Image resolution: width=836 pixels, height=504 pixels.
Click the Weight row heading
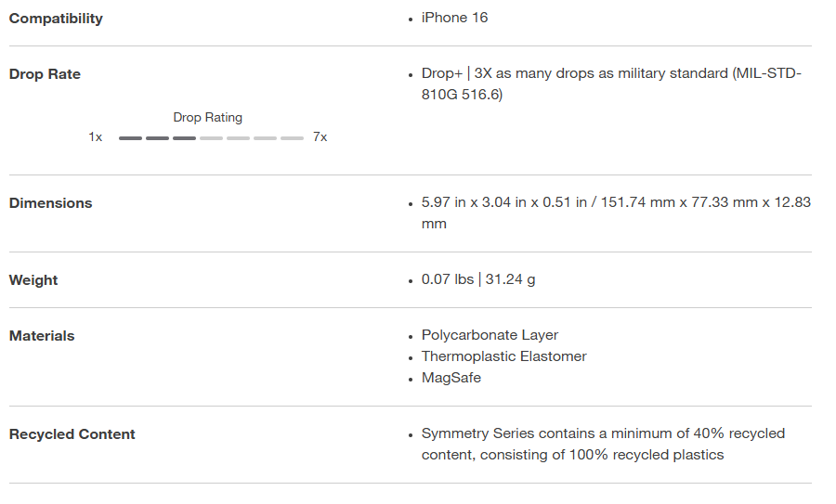33,280
